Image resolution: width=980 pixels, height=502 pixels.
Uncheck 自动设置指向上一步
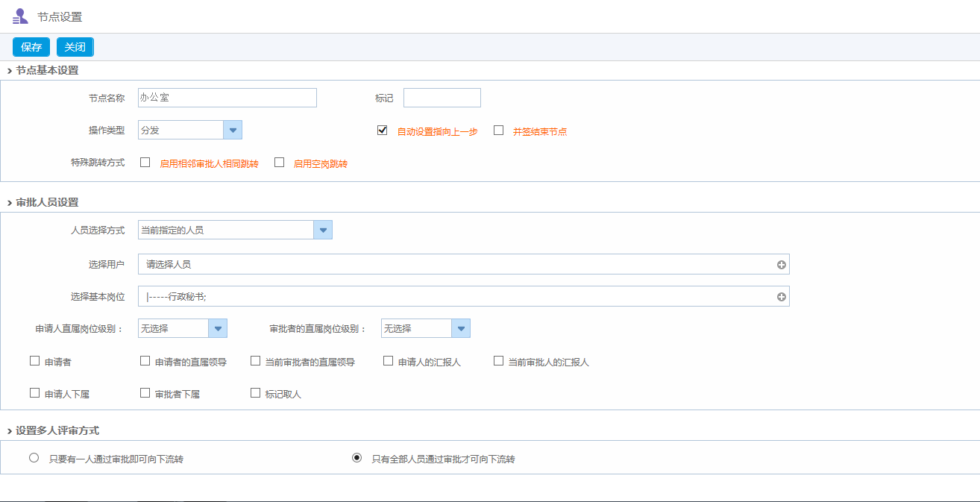382,129
